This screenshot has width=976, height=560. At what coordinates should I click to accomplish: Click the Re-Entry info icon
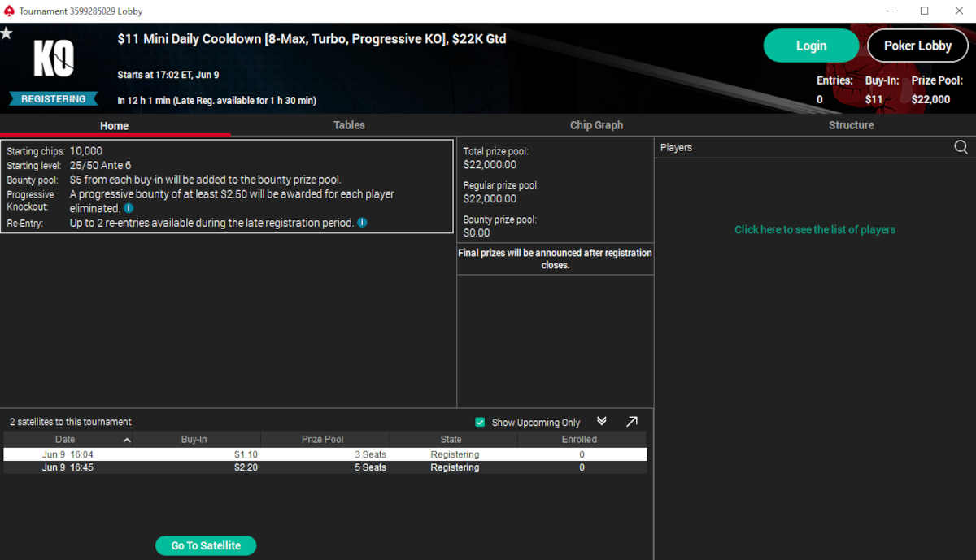pyautogui.click(x=362, y=222)
